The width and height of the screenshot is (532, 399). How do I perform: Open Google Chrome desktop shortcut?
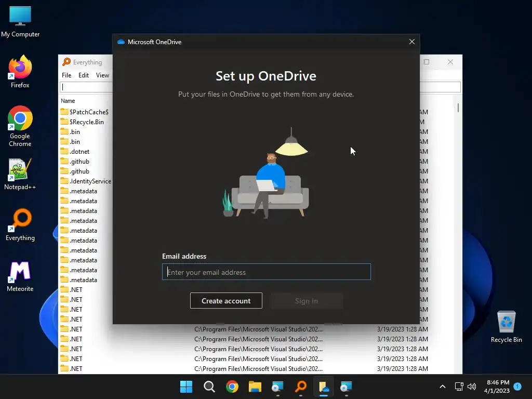[x=20, y=126]
